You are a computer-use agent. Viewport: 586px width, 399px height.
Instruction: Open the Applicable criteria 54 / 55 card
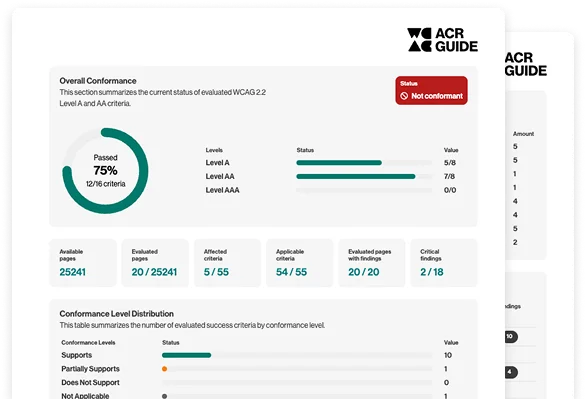(x=299, y=263)
